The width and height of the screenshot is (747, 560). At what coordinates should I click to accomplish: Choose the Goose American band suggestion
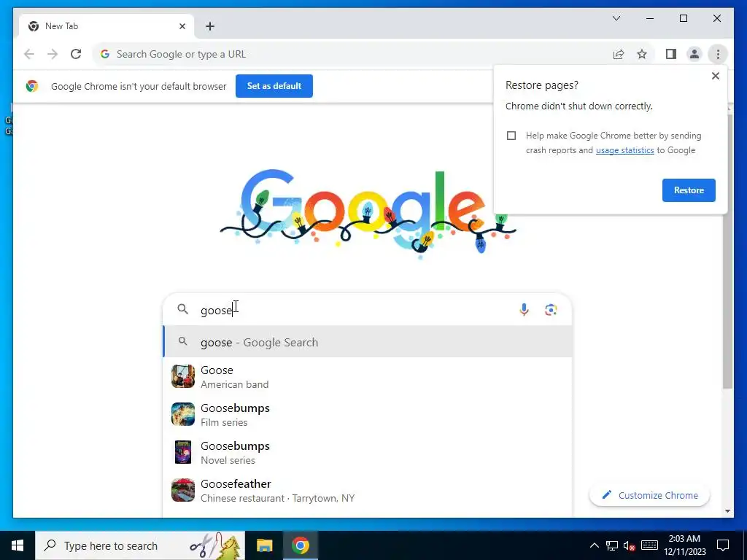[x=368, y=377]
